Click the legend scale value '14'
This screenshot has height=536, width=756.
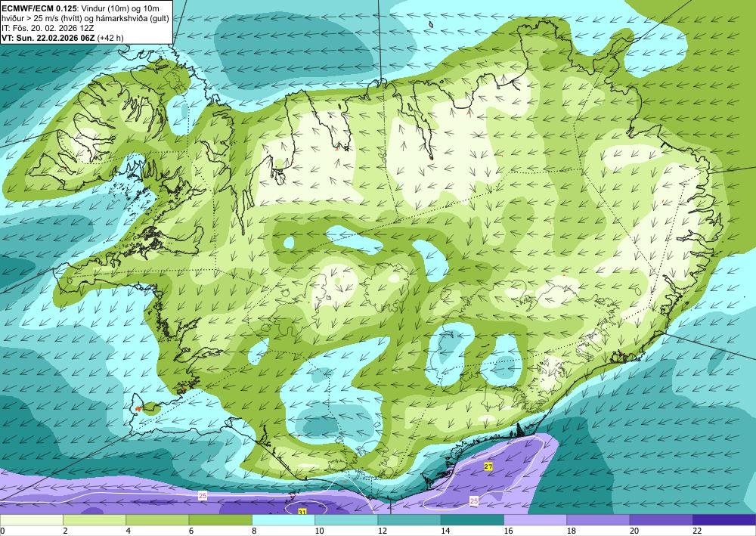445,531
